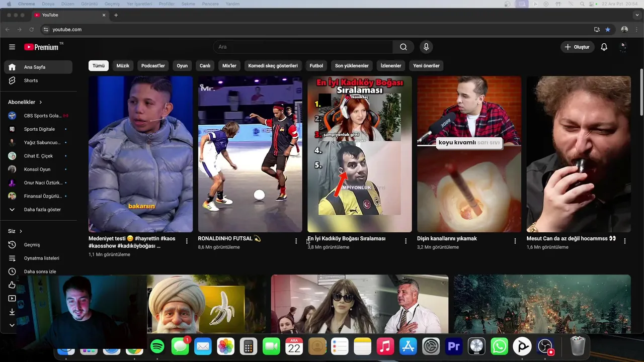Image resolution: width=644 pixels, height=362 pixels.
Task: Click the site info icon next to youtube.com
Action: [46, 30]
